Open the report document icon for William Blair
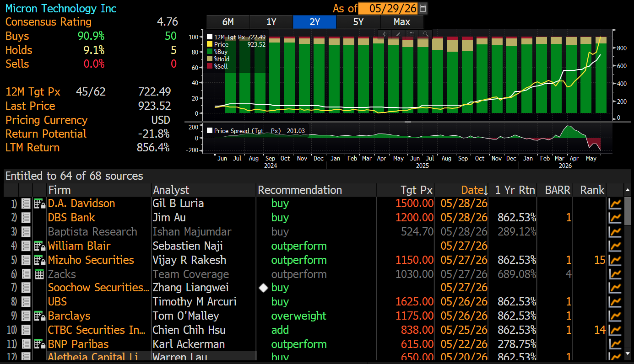This screenshot has height=364, width=634. click(x=26, y=246)
